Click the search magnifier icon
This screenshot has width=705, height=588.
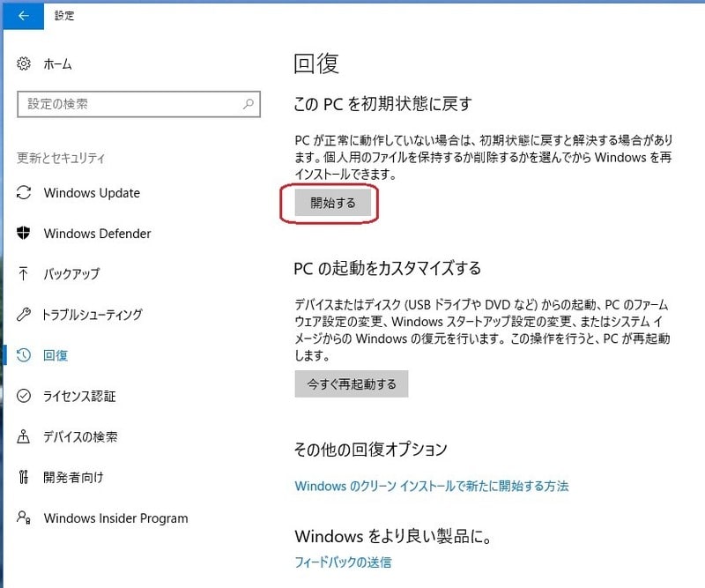[x=249, y=104]
